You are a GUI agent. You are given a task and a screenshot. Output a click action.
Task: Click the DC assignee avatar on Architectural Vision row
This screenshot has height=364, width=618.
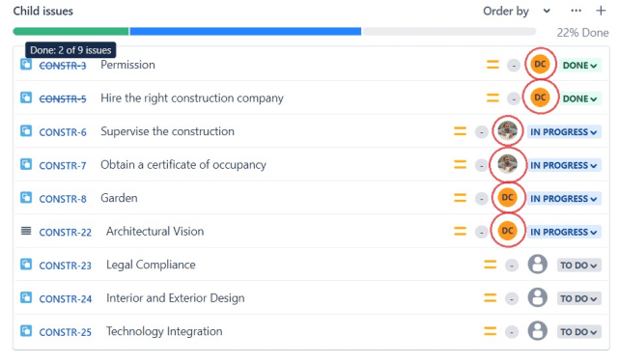coord(508,231)
